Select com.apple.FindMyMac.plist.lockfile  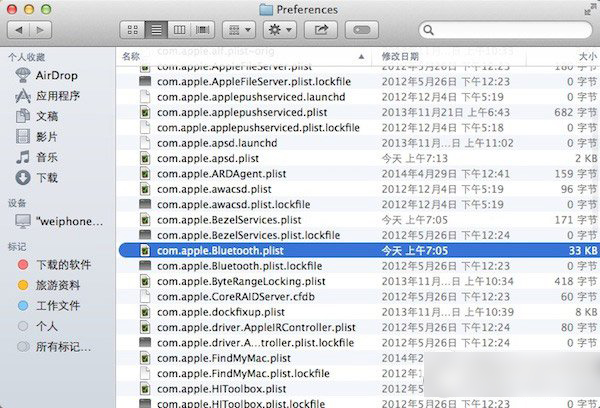358,373
